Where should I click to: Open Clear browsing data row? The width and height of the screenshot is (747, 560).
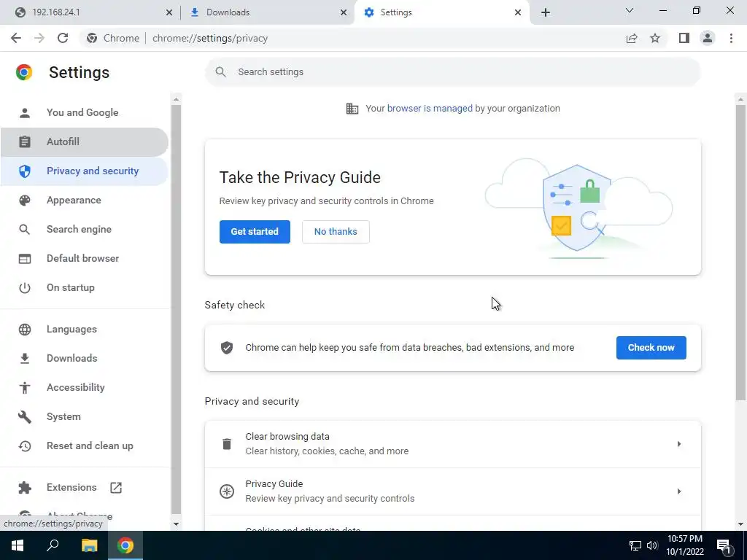(452, 444)
